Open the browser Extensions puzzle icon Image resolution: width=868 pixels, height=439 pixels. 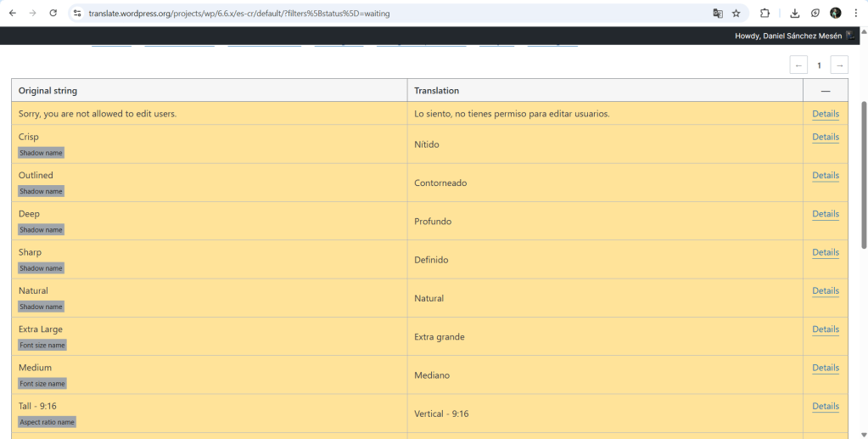point(764,14)
